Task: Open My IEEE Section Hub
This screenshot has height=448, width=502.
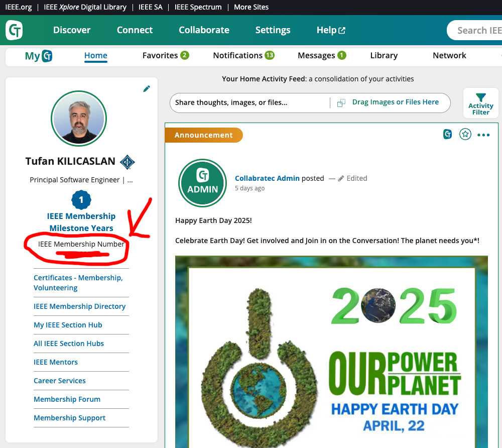Action: coord(68,325)
